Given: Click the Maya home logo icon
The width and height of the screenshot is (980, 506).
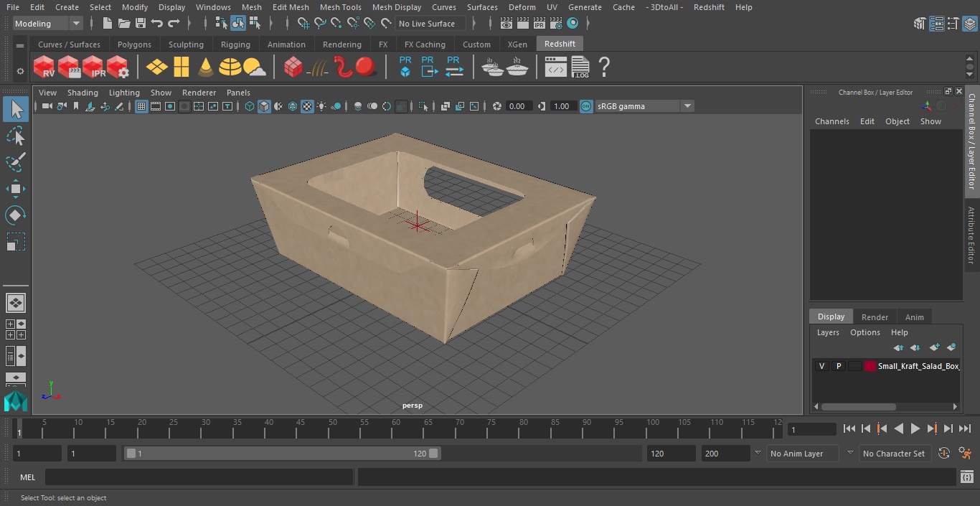Looking at the screenshot, I should click(x=15, y=401).
